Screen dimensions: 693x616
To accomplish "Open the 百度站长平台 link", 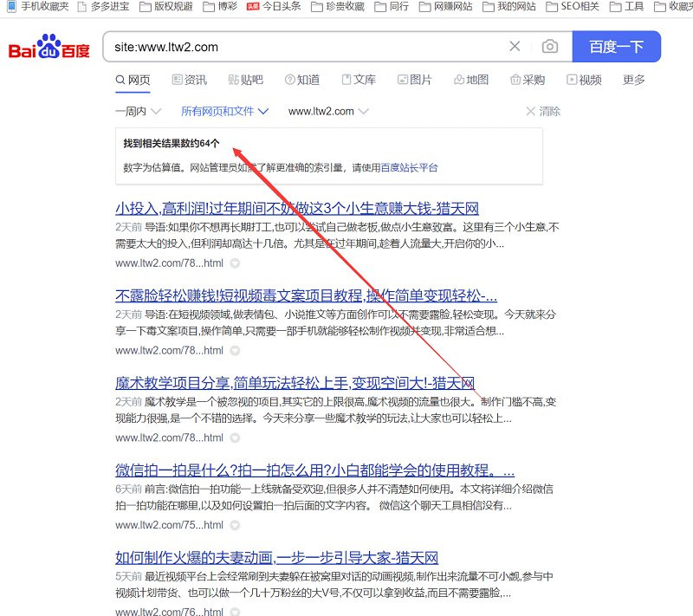I will click(409, 168).
